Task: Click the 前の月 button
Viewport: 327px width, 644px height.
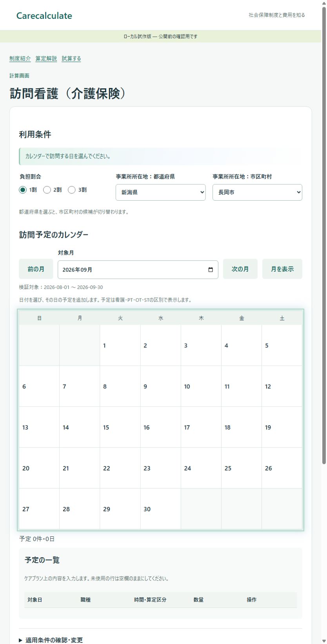Action: pos(36,269)
